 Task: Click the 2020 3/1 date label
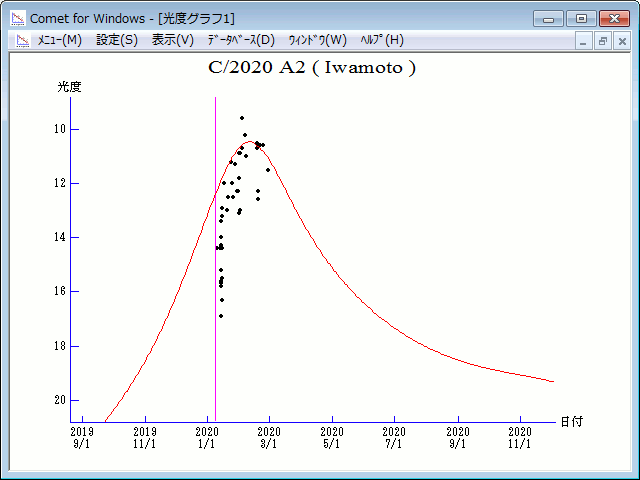tap(269, 438)
